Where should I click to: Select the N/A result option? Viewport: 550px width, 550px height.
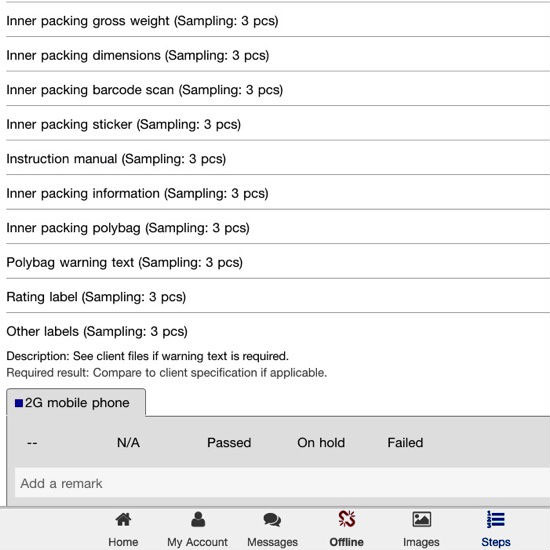click(x=128, y=443)
